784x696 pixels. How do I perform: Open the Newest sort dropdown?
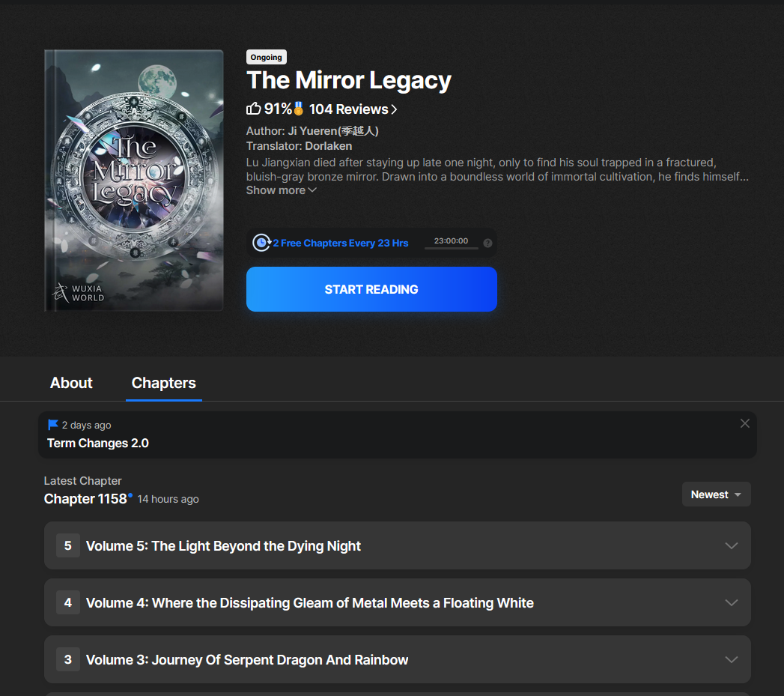point(716,494)
